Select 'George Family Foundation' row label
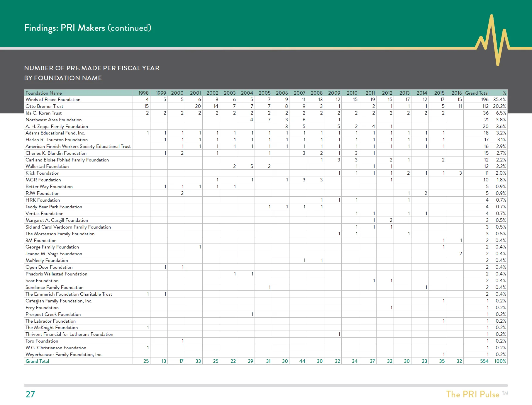Screen dimensions: 532x405 [52, 247]
